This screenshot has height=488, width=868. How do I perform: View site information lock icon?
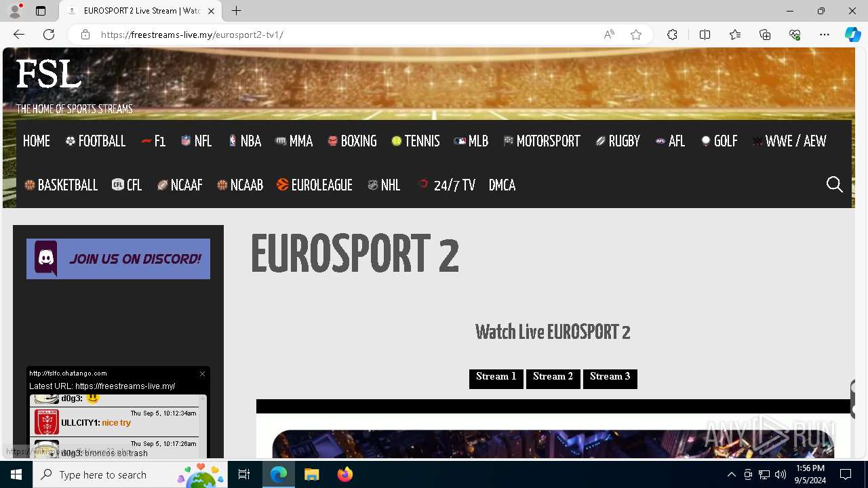[x=85, y=35]
